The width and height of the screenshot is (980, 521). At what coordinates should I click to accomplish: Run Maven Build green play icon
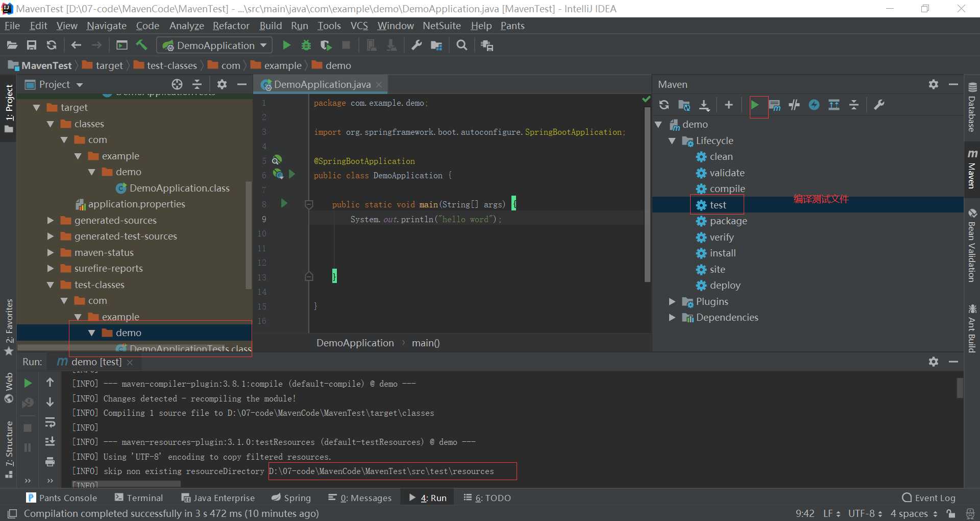754,105
